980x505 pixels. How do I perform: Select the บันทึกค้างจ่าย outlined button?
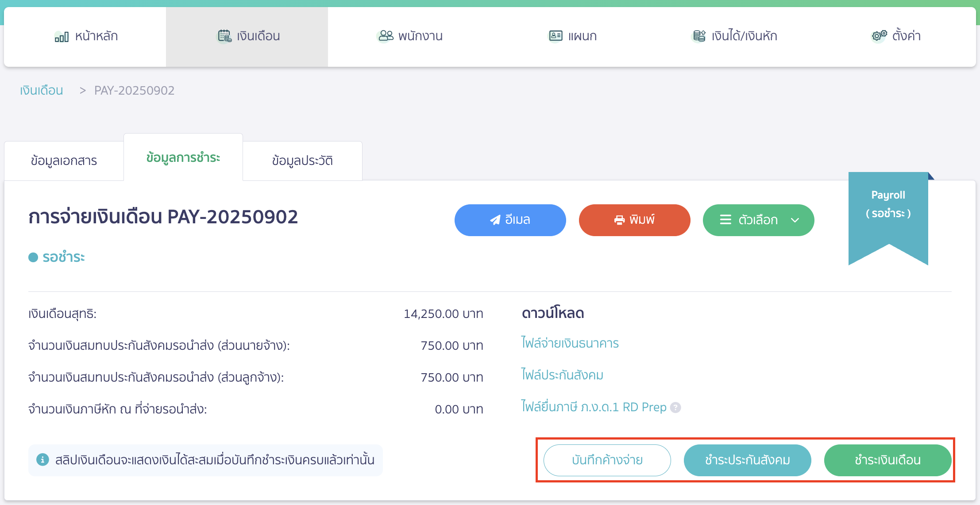click(607, 460)
